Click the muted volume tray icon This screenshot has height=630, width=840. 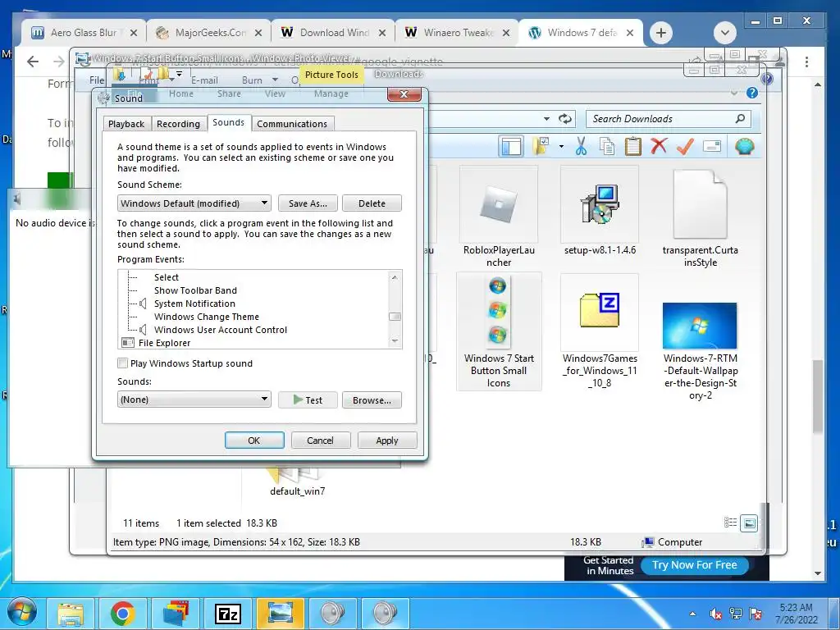715,614
